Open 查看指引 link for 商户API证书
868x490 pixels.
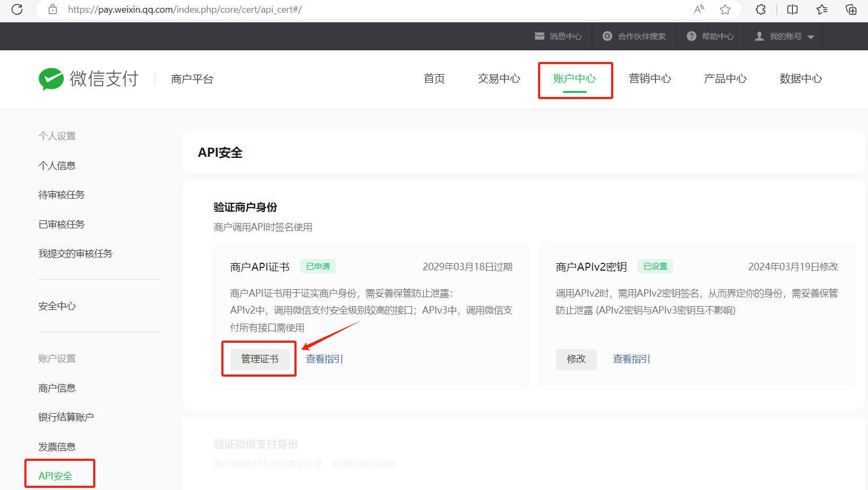coord(325,359)
